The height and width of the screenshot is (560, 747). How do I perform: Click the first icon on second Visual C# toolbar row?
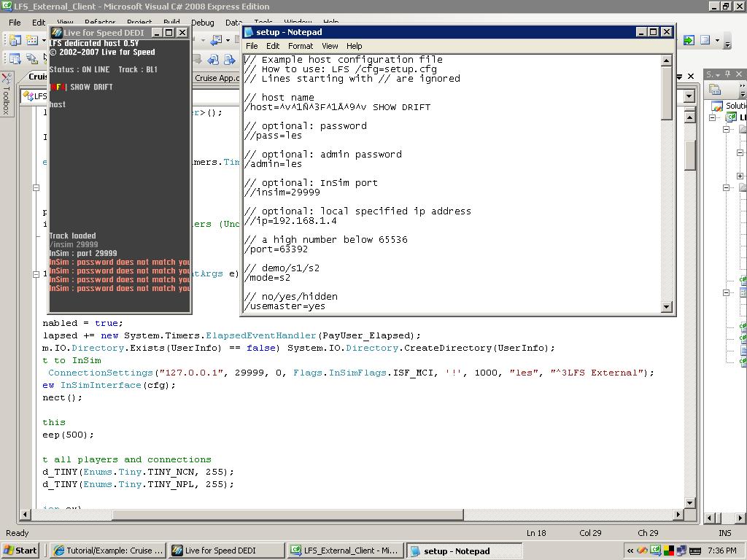coord(15,58)
